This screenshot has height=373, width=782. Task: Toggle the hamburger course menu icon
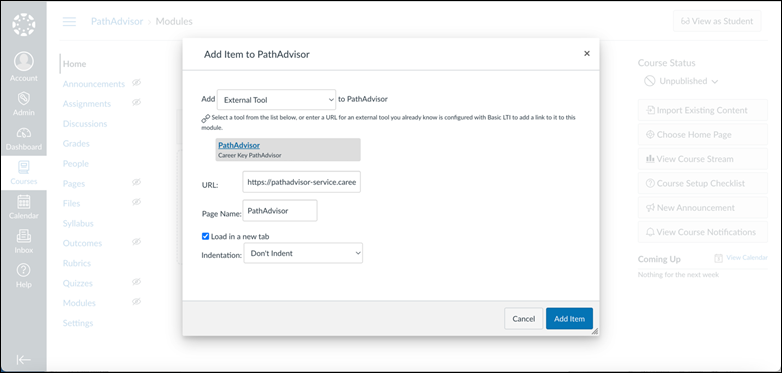69,21
